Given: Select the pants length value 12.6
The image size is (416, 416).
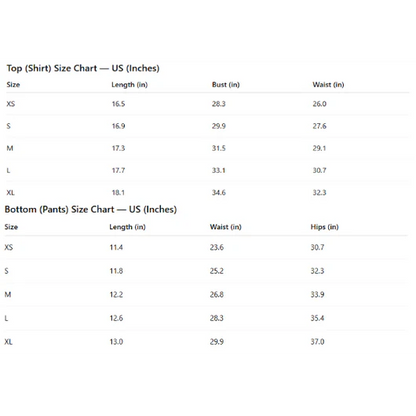Looking at the screenshot, I should 116,318.
